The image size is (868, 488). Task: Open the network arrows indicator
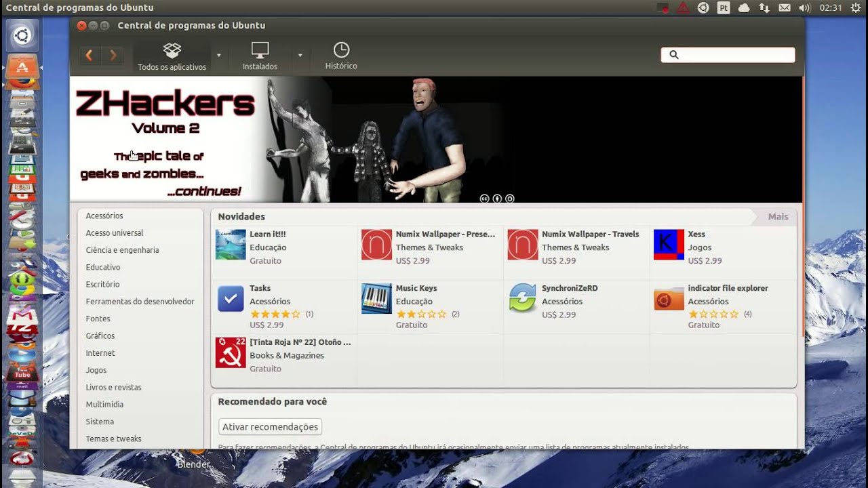click(x=764, y=8)
